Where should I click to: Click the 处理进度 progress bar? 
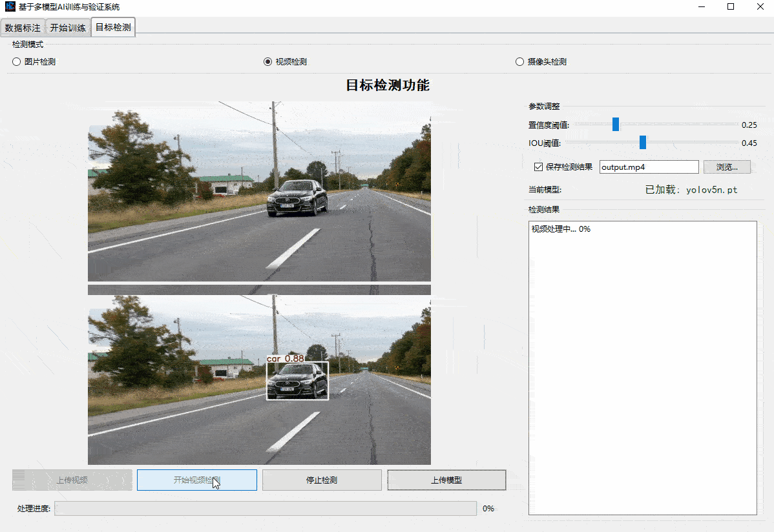266,508
